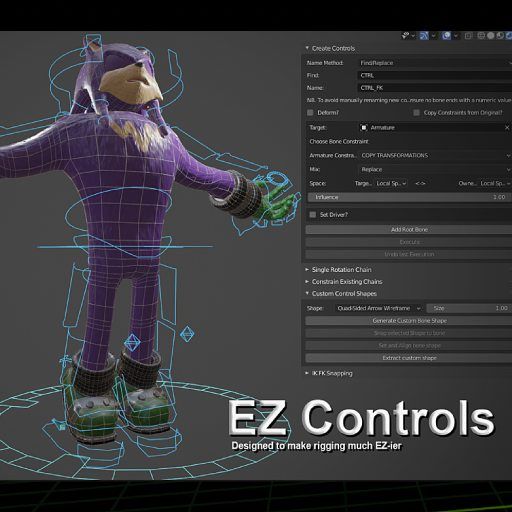This screenshot has width=512, height=512.
Task: Enable the Deform? checkbox
Action: click(x=310, y=113)
